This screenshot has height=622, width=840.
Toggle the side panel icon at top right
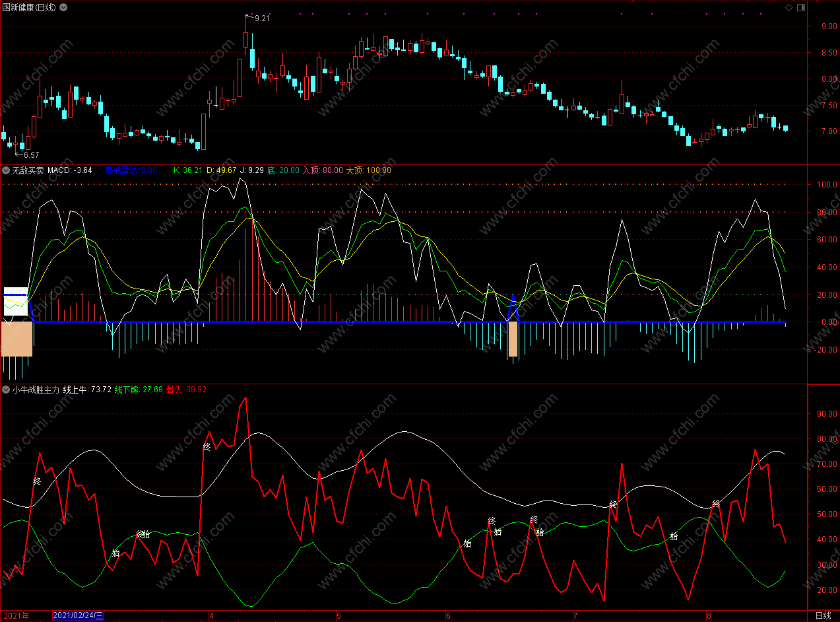tap(801, 8)
